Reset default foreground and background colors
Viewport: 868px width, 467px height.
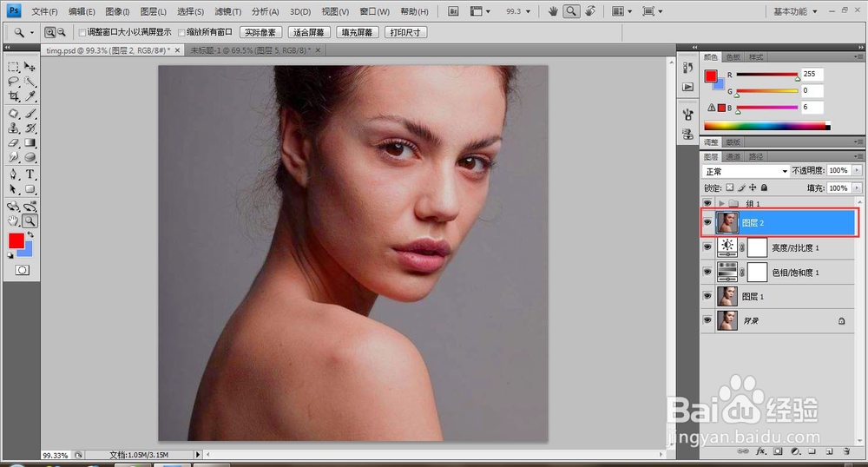(10, 255)
